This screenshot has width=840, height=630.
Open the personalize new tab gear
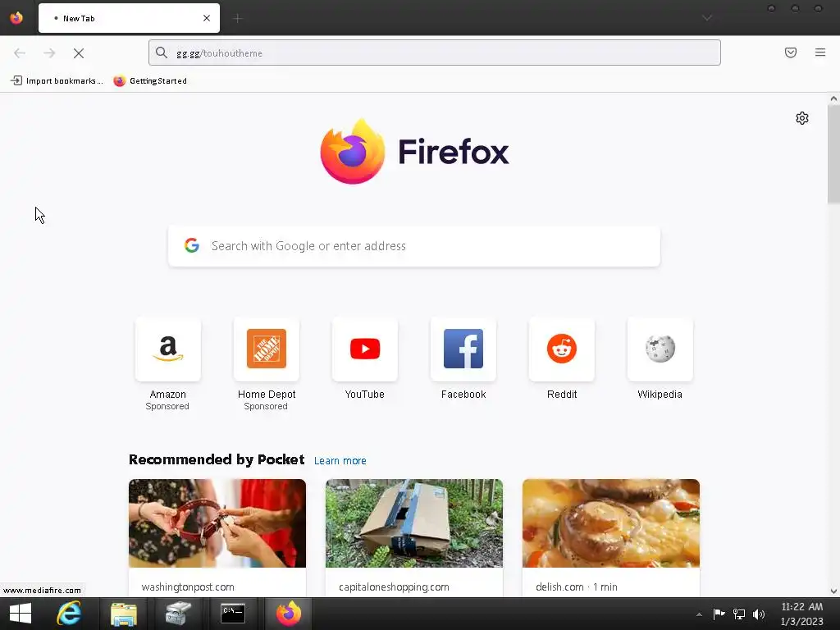(x=802, y=118)
